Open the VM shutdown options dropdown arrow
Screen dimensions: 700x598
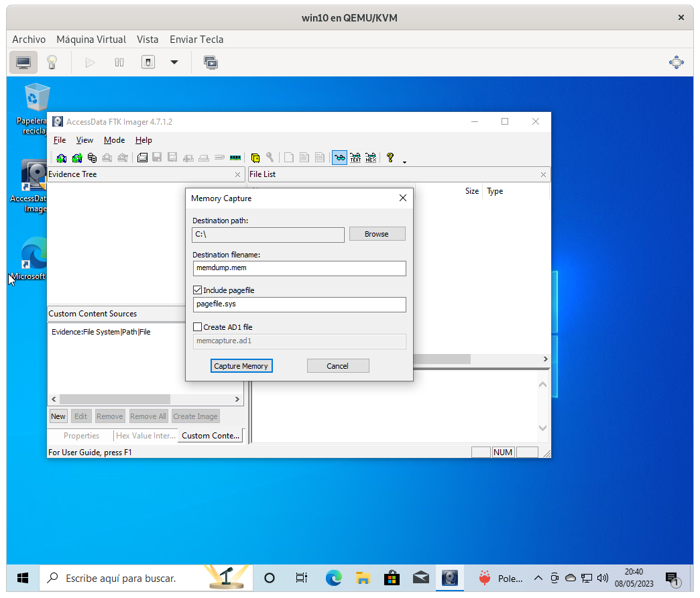(174, 62)
